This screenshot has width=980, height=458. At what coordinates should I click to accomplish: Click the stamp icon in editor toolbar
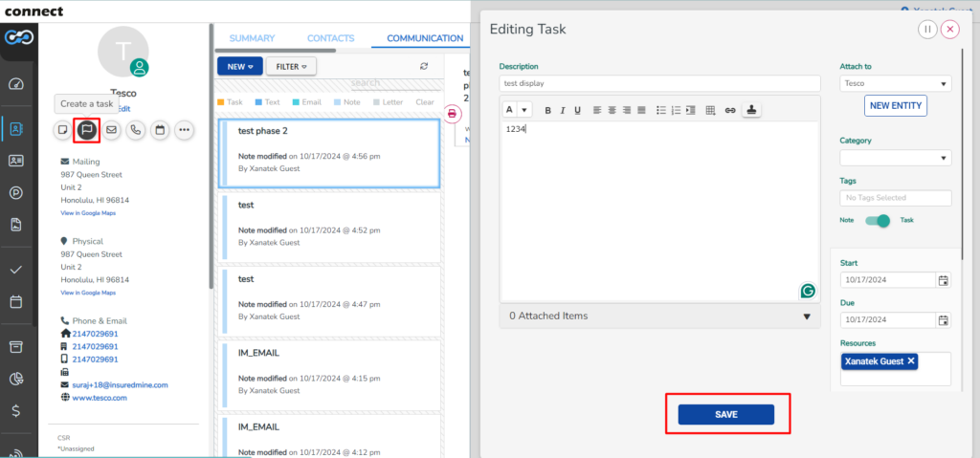coord(751,110)
